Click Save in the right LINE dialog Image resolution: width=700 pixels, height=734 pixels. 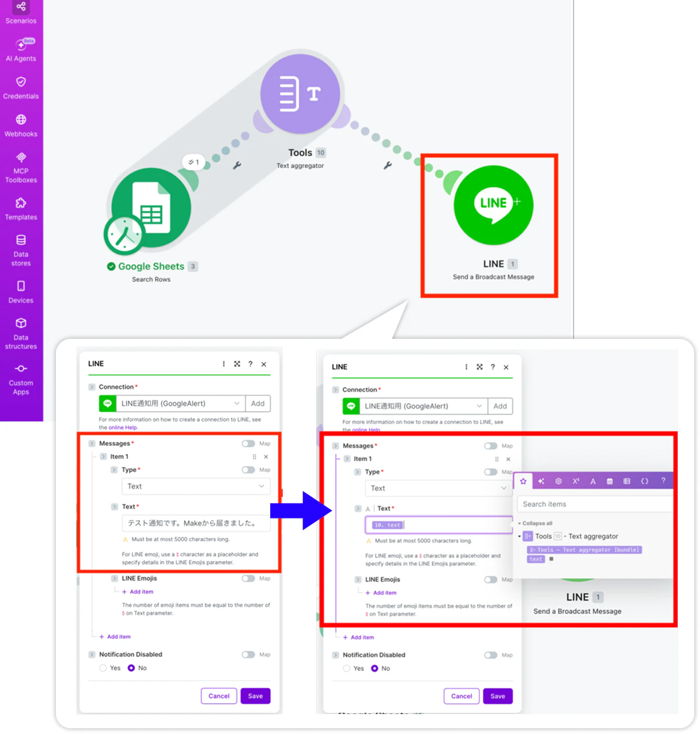pyautogui.click(x=498, y=696)
